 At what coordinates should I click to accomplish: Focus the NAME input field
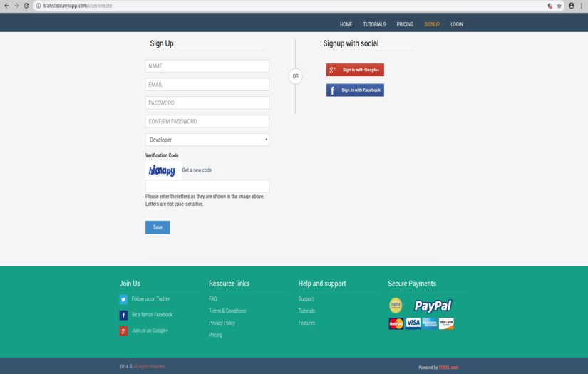click(x=207, y=66)
